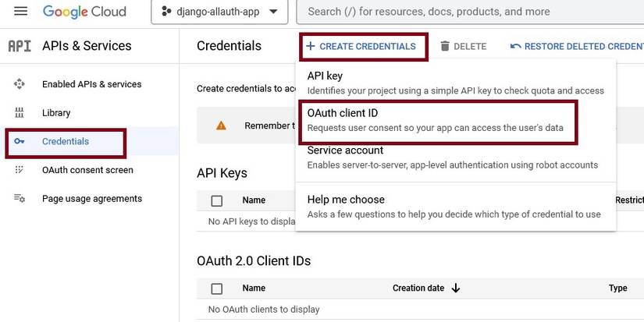
Task: Open the hamburger navigation menu
Action: (21, 12)
